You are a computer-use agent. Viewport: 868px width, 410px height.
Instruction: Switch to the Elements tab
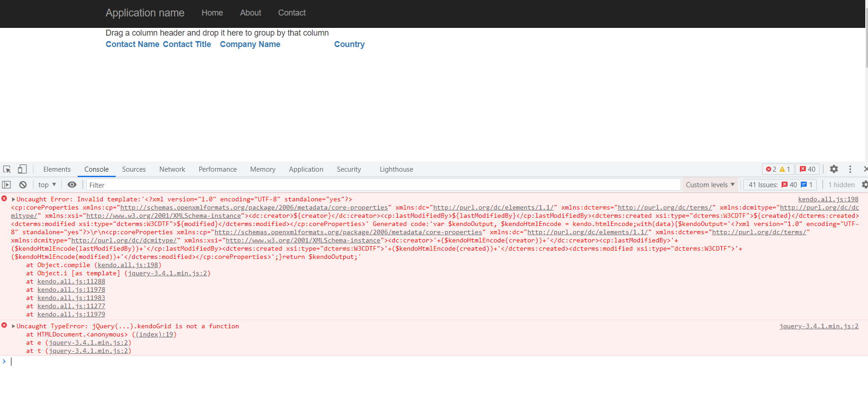click(57, 169)
